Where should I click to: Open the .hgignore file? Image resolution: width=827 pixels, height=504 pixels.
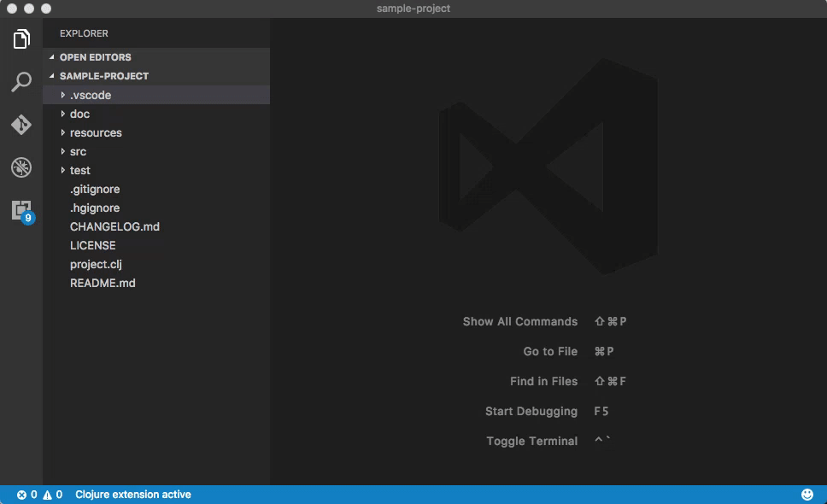(x=95, y=208)
